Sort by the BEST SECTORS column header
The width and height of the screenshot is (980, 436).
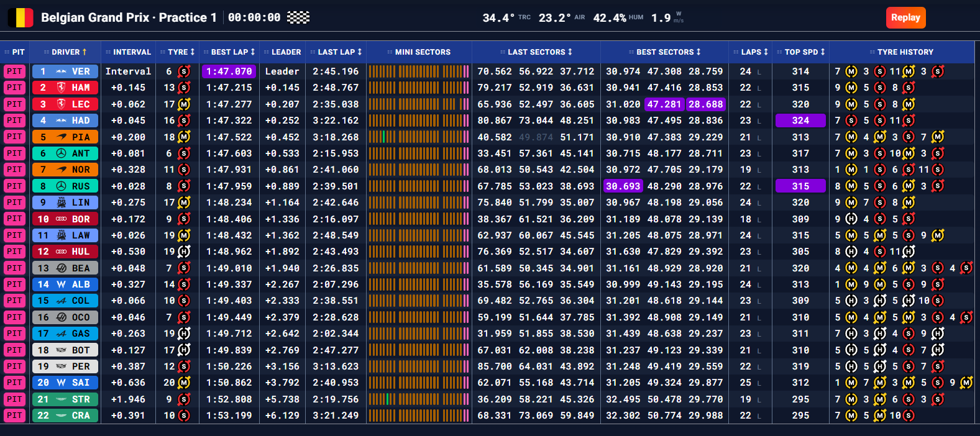(664, 52)
